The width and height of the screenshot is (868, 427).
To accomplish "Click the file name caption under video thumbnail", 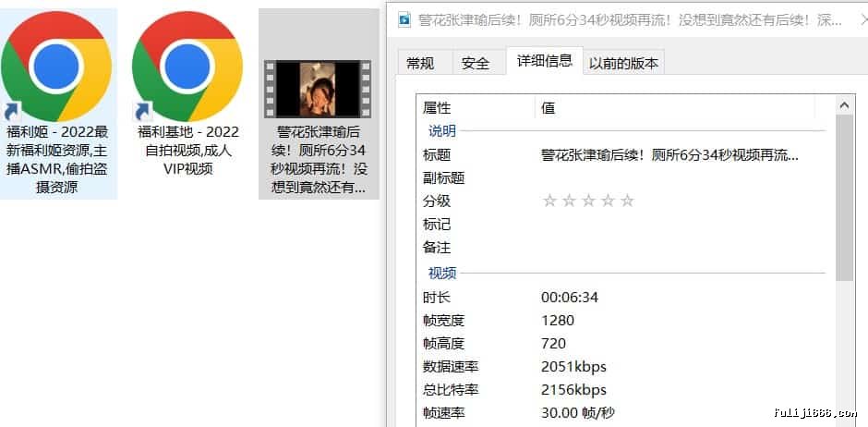I will pos(319,160).
